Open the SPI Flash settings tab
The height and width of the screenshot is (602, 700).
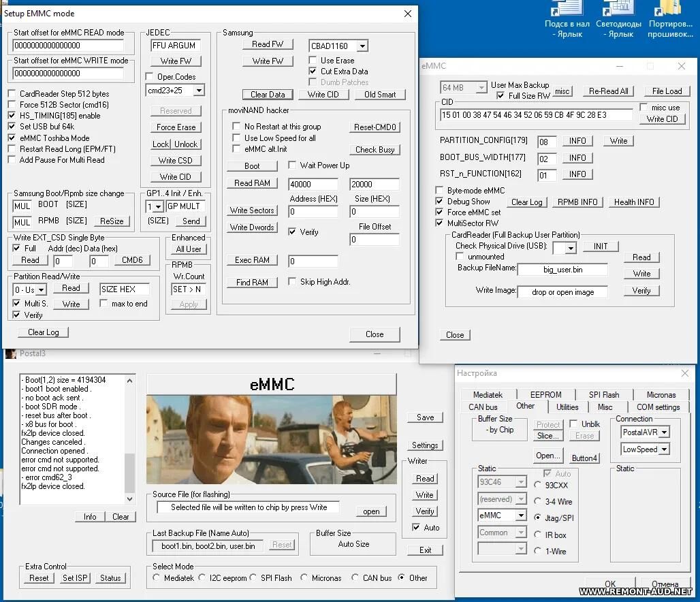[x=603, y=395]
